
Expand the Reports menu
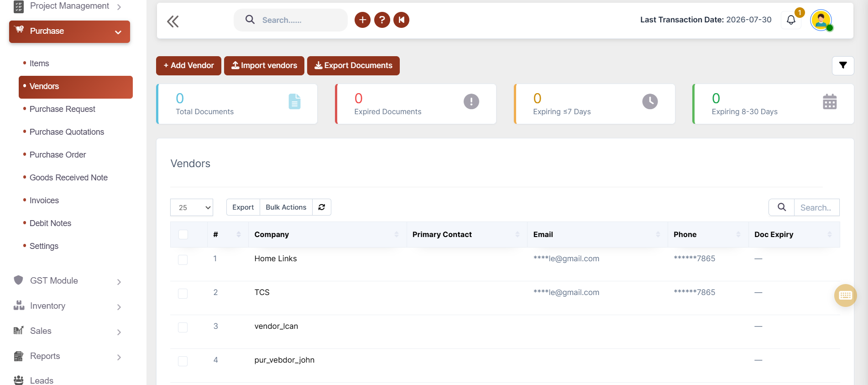coord(68,356)
